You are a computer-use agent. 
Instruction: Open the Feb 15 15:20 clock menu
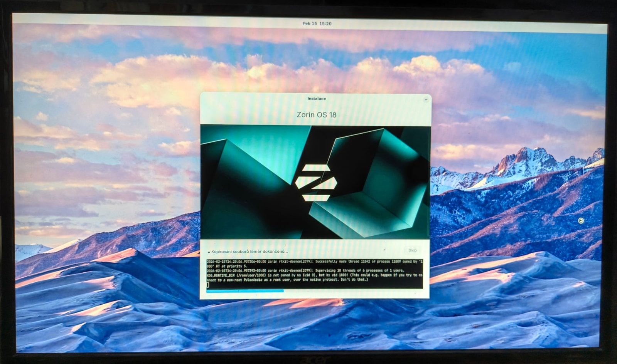tap(317, 23)
